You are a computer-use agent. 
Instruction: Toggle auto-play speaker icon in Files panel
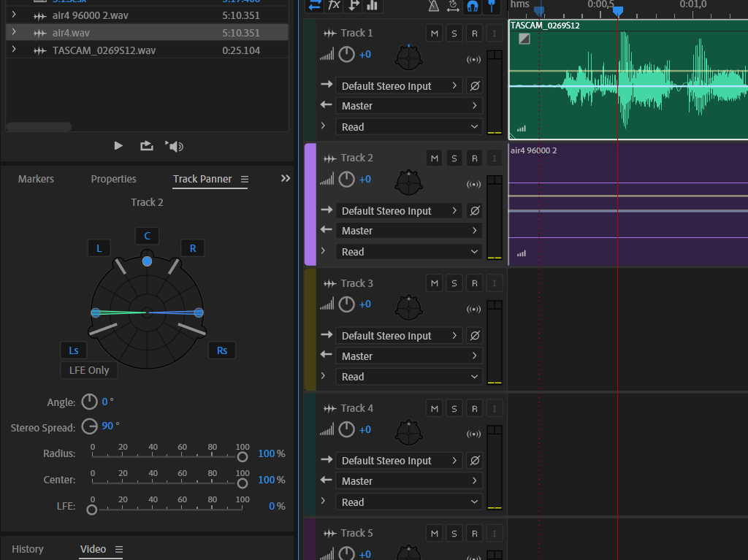click(175, 146)
